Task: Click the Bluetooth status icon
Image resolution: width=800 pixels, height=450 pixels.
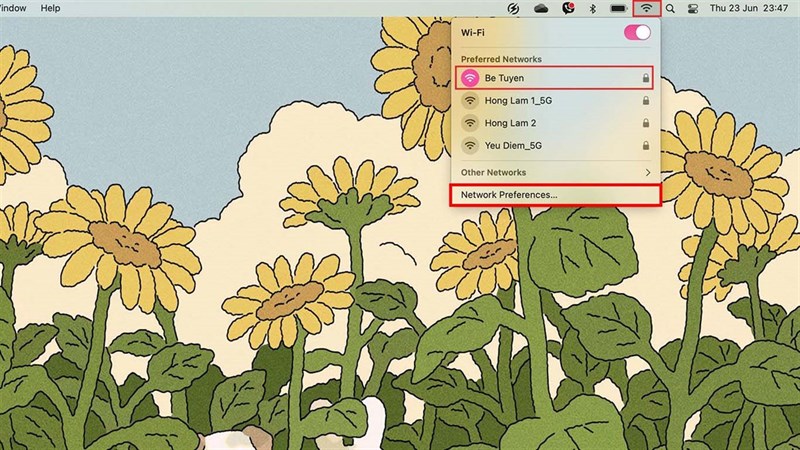Action: [591, 8]
